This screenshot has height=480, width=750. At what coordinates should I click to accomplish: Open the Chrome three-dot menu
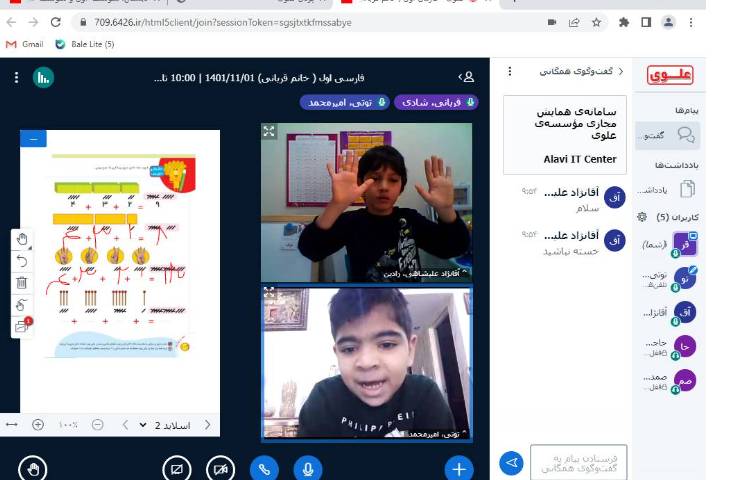click(691, 22)
